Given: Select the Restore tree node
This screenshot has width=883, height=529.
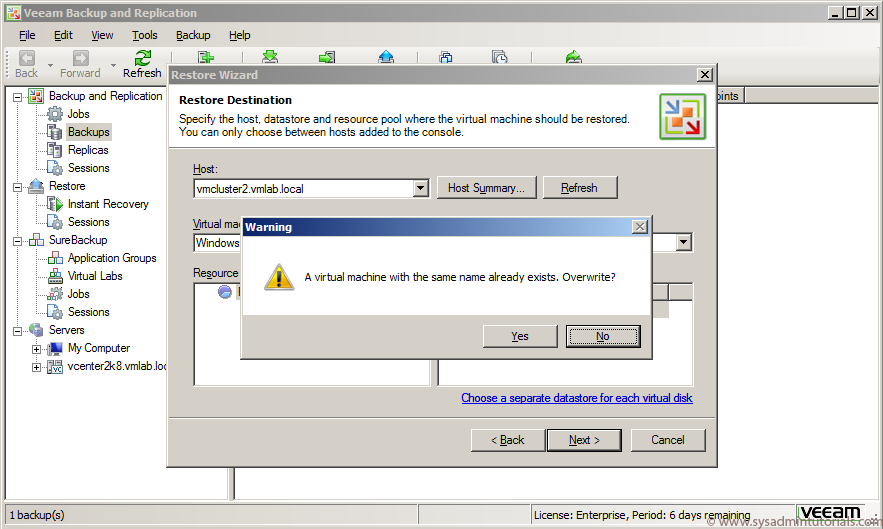Looking at the screenshot, I should pos(67,186).
